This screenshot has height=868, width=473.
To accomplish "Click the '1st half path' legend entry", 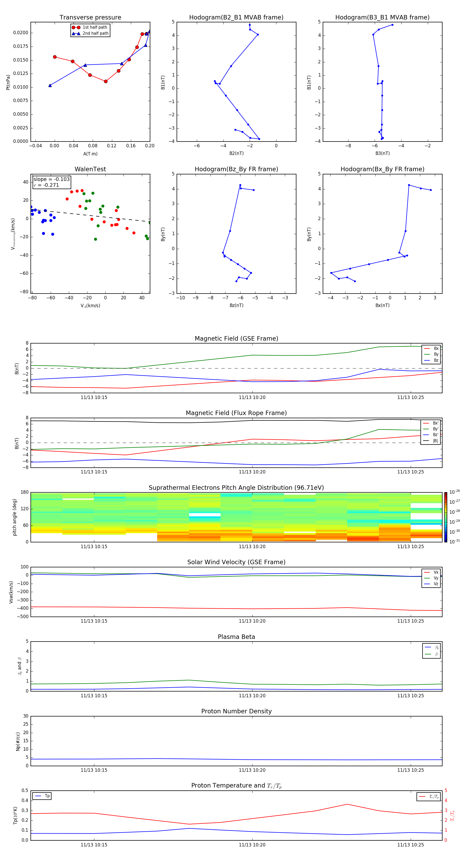I will click(90, 27).
